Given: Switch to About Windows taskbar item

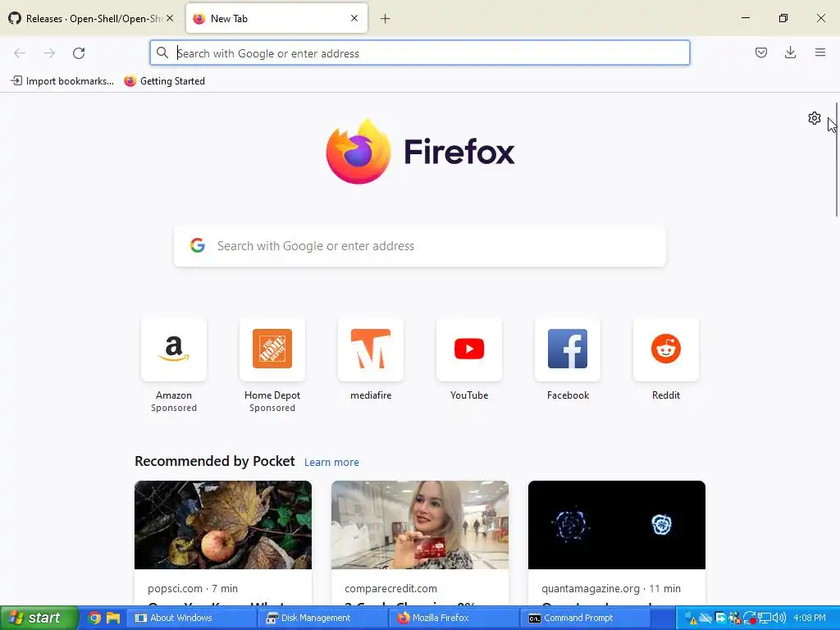Looking at the screenshot, I should point(191,619).
